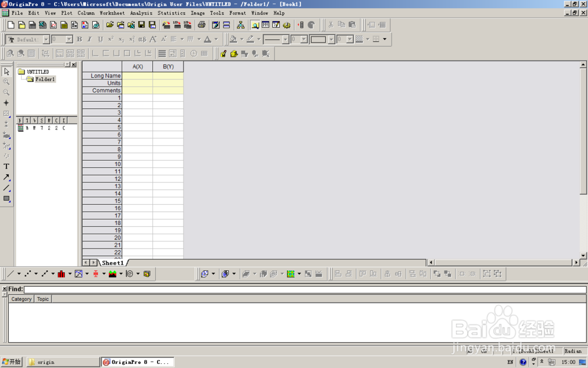Viewport: 588px width, 368px height.
Task: Click the Greek symbols (αβ) icon
Action: pyautogui.click(x=142, y=39)
